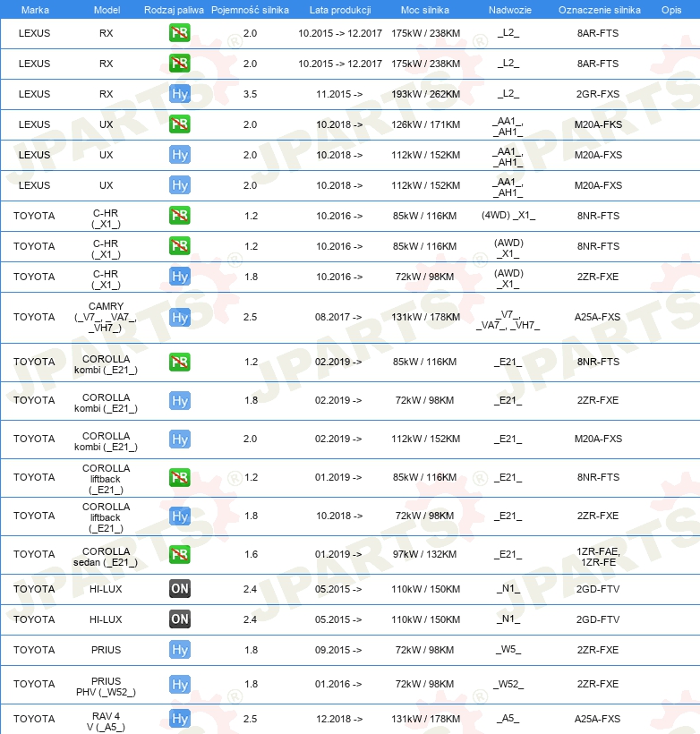Click the petrol icon for Corolla kombi 1.2
The height and width of the screenshot is (734, 700).
point(180,362)
